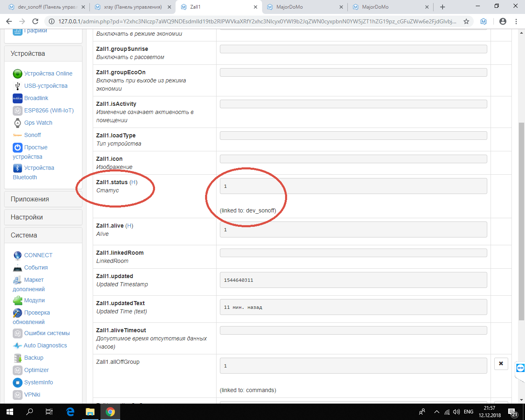Click the Zall1.isActivity value field
This screenshot has height=420, width=525.
click(353, 104)
